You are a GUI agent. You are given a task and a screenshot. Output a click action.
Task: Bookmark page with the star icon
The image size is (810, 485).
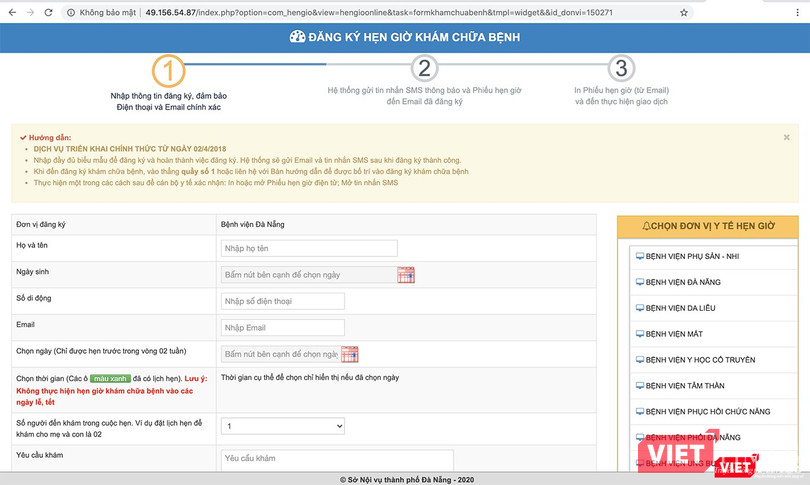684,13
